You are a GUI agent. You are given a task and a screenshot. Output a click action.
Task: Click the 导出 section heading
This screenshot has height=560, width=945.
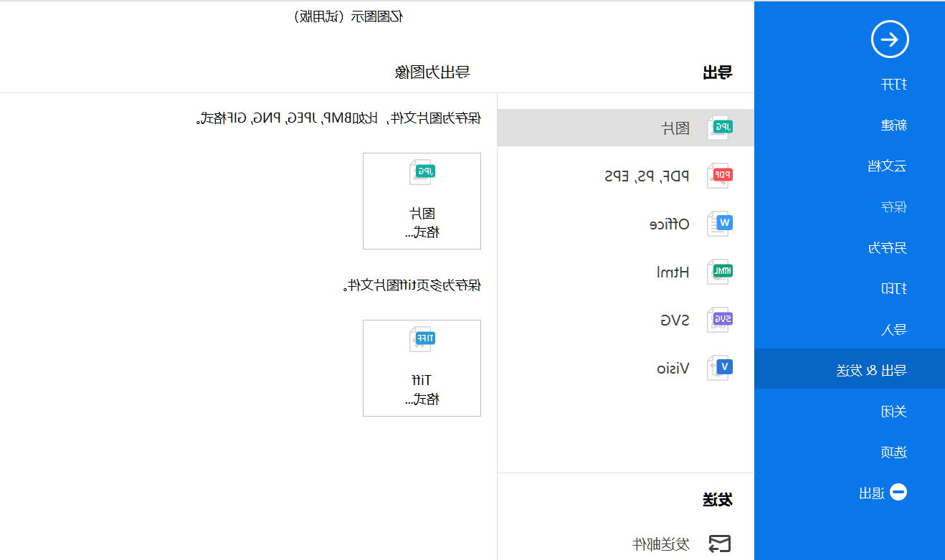(718, 72)
